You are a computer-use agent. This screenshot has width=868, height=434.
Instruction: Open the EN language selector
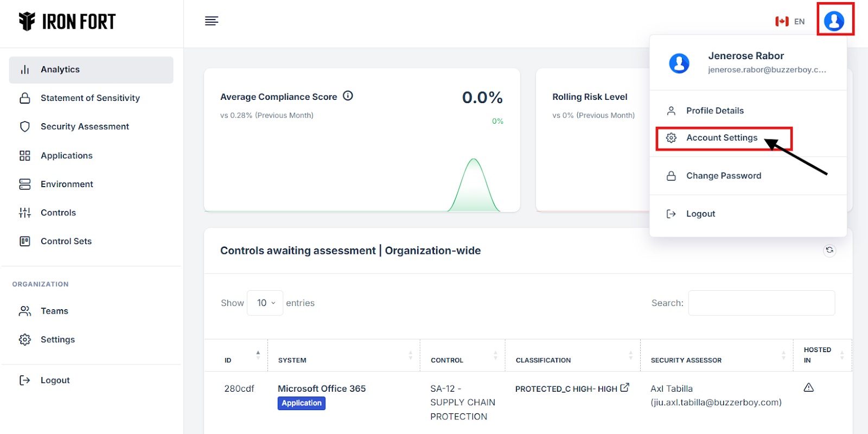click(799, 22)
